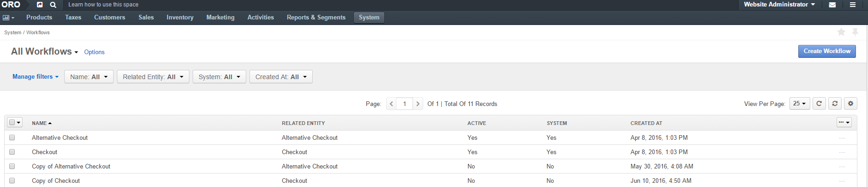Open select-all options caret
868x187 pixels.
pos(18,123)
